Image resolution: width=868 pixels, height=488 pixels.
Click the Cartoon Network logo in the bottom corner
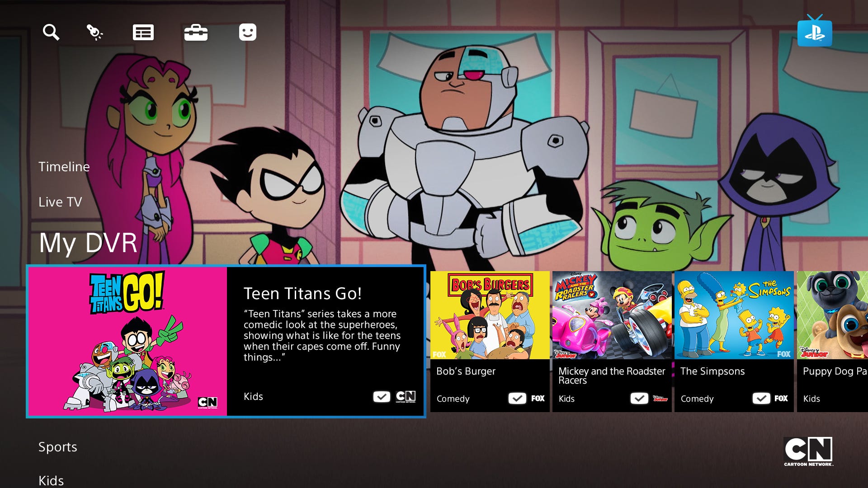click(808, 451)
